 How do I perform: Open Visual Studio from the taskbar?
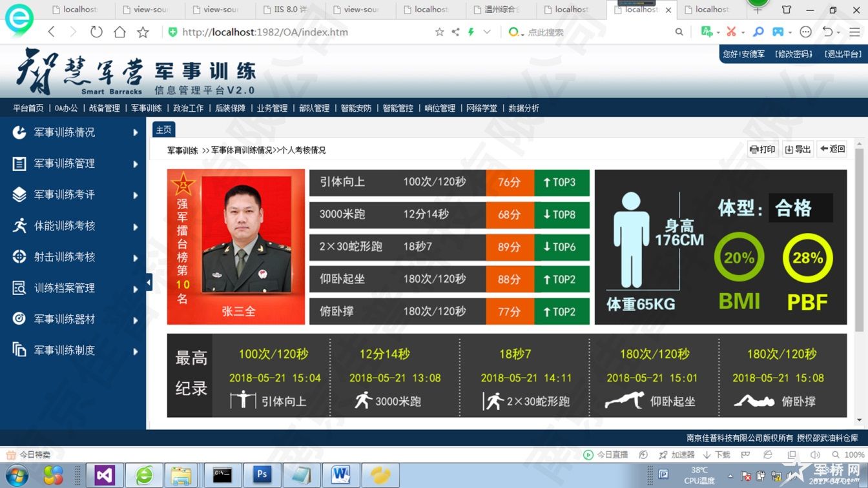coord(105,475)
